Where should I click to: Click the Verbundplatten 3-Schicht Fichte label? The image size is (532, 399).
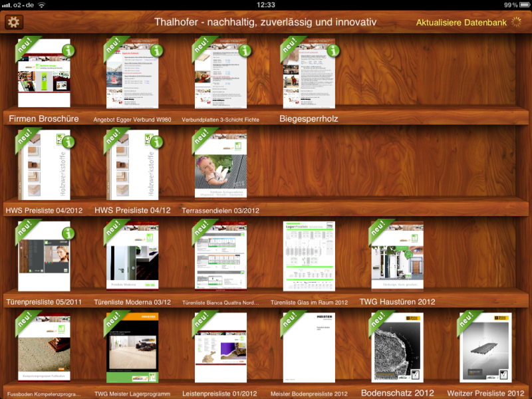pyautogui.click(x=221, y=120)
